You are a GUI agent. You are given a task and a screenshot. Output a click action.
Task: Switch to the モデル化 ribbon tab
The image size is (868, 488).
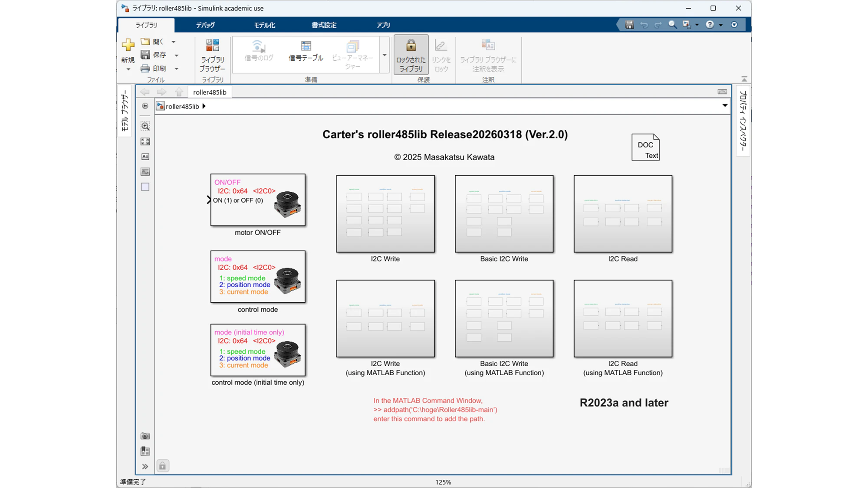point(264,25)
